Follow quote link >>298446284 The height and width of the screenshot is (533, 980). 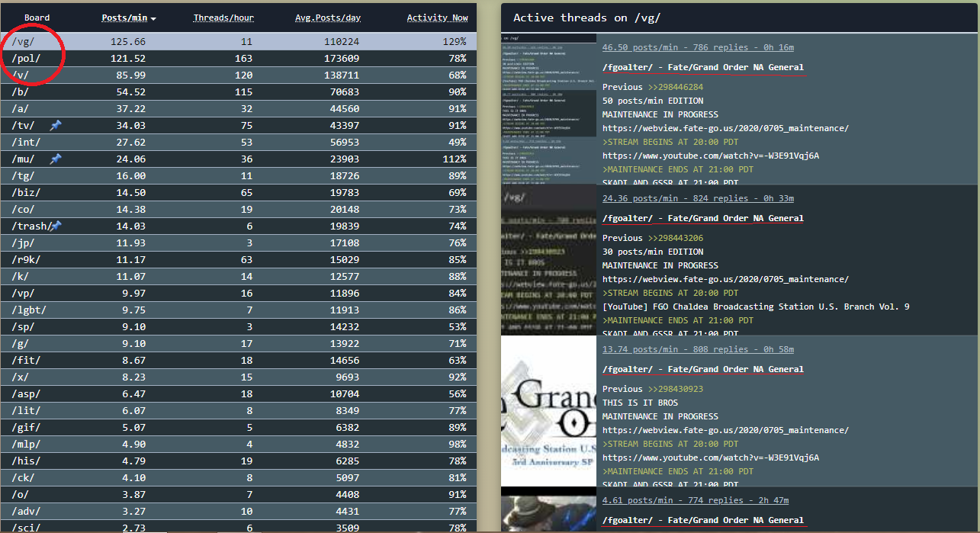point(675,87)
